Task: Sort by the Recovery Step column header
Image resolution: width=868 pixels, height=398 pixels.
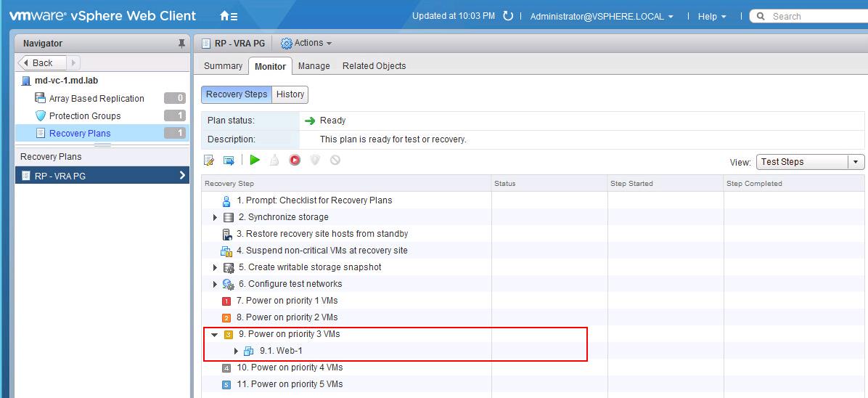Action: tap(346, 184)
